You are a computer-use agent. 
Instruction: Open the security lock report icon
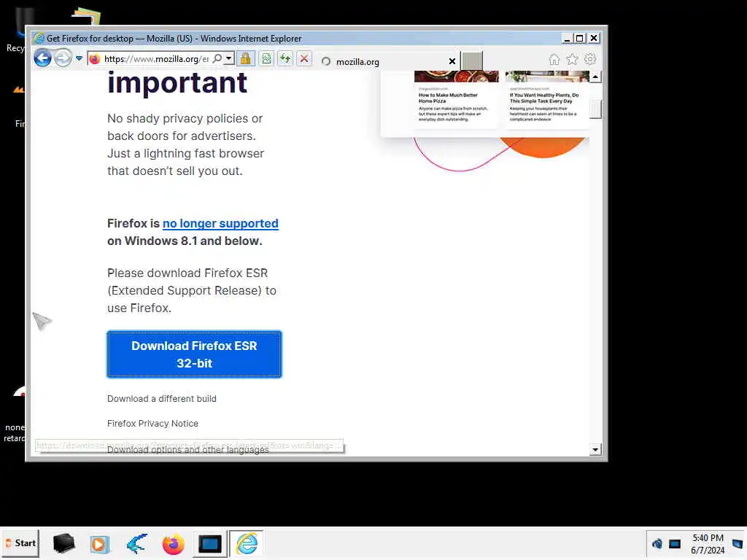click(245, 58)
